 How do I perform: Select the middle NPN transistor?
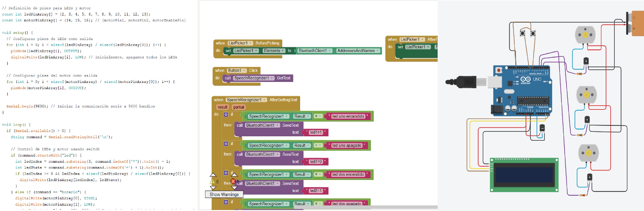coord(587,120)
